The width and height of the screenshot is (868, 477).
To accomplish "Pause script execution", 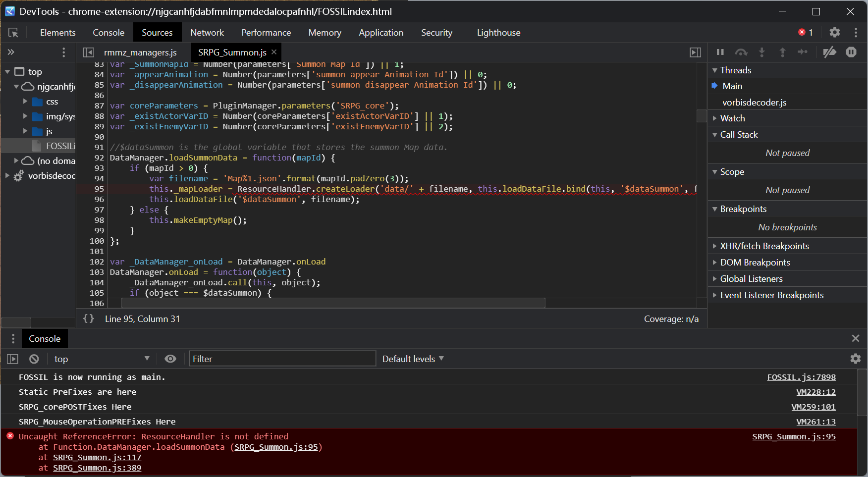I will pos(720,52).
